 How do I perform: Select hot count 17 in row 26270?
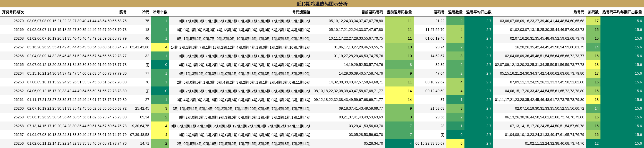(x=593, y=21)
